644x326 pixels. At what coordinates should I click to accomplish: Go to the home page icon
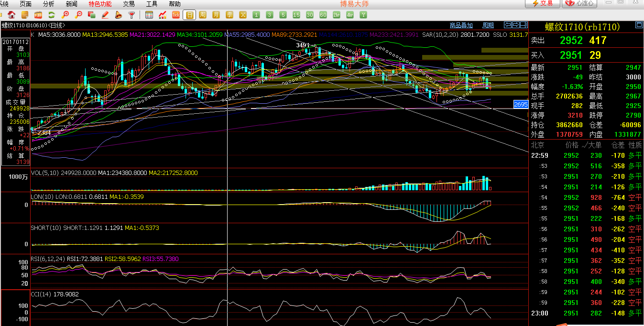(x=11, y=15)
